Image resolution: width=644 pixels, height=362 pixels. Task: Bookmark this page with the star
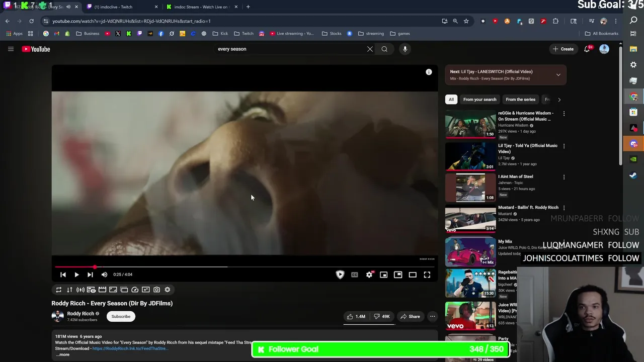click(x=466, y=21)
